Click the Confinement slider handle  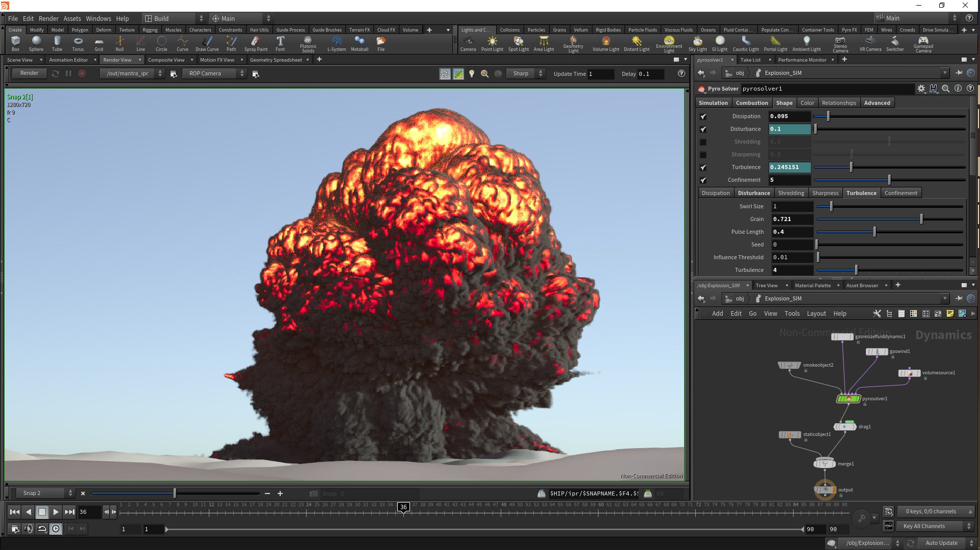[x=889, y=180]
